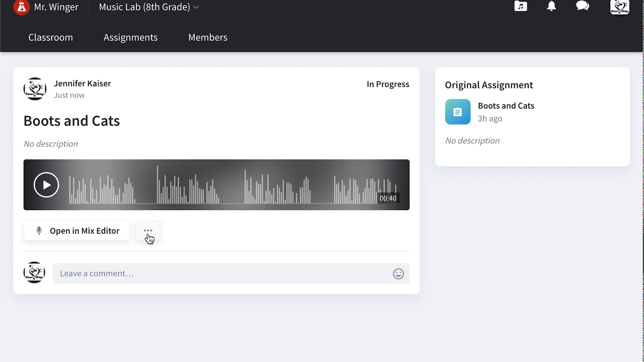644x362 pixels.
Task: Click the Mr. Winger name in header
Action: coord(56,7)
